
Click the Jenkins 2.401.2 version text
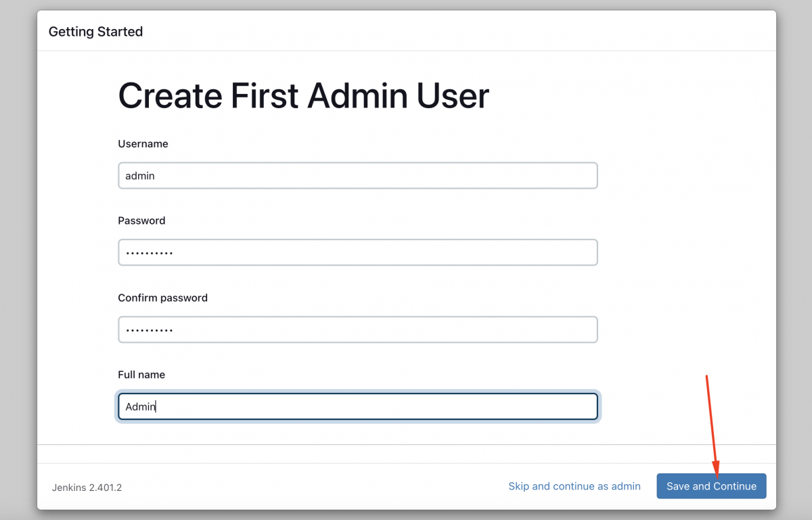(x=87, y=487)
